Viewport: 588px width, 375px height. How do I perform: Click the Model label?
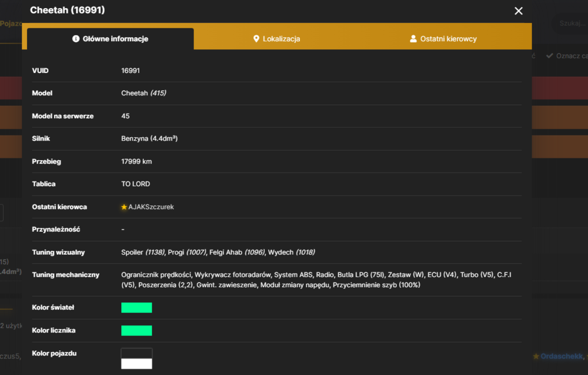[x=42, y=93]
